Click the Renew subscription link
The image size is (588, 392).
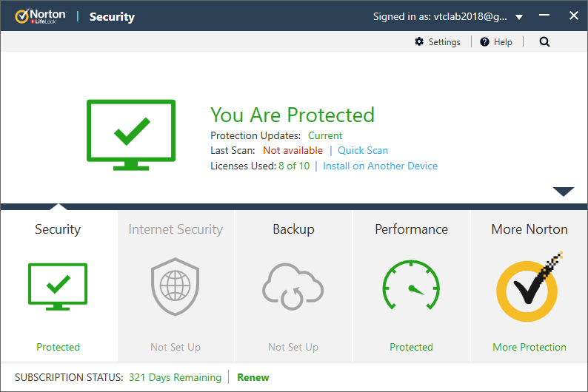click(x=253, y=377)
